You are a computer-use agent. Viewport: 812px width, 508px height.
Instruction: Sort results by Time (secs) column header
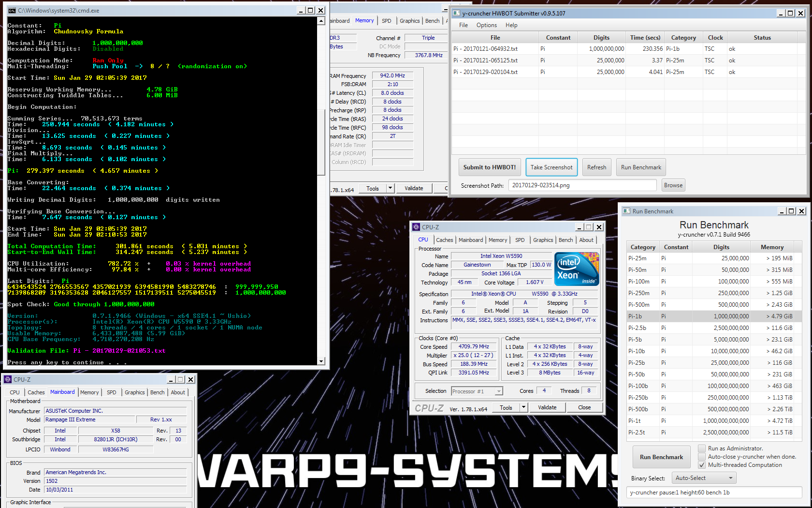coord(645,38)
